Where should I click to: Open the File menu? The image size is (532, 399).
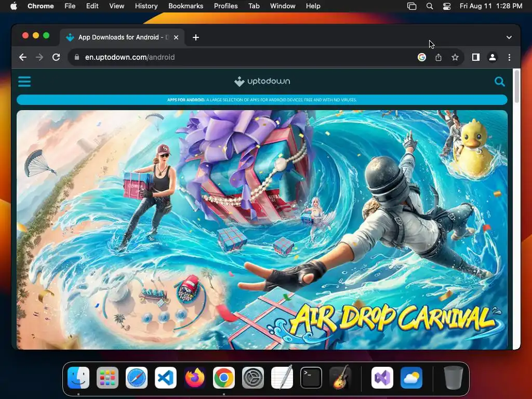[70, 6]
